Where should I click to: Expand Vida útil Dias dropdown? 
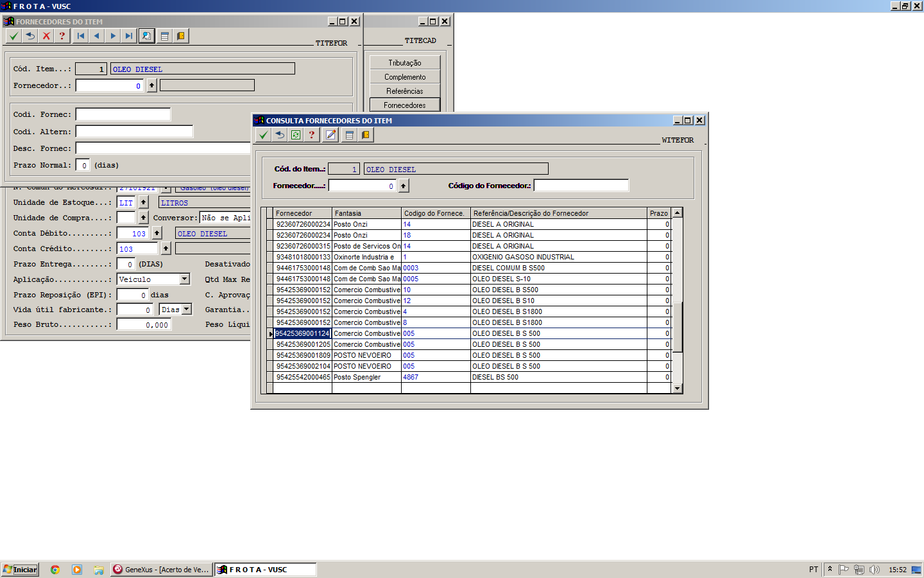tap(187, 310)
